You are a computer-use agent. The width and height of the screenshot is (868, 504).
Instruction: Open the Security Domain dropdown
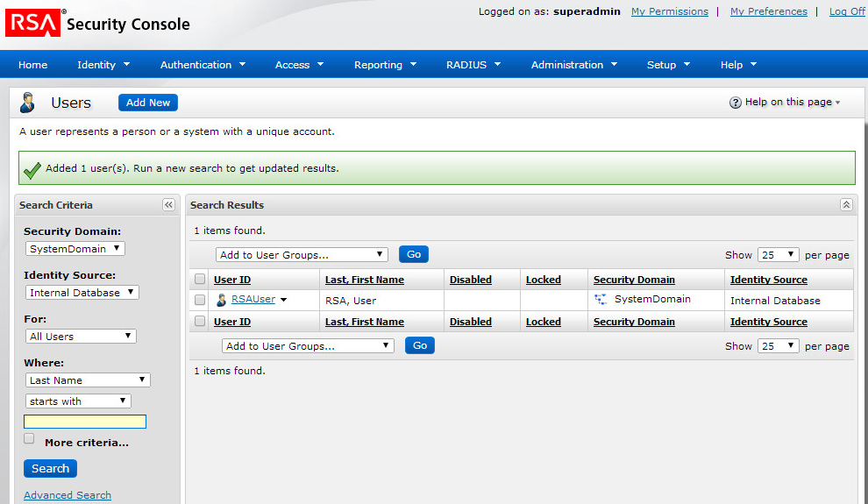[75, 249]
